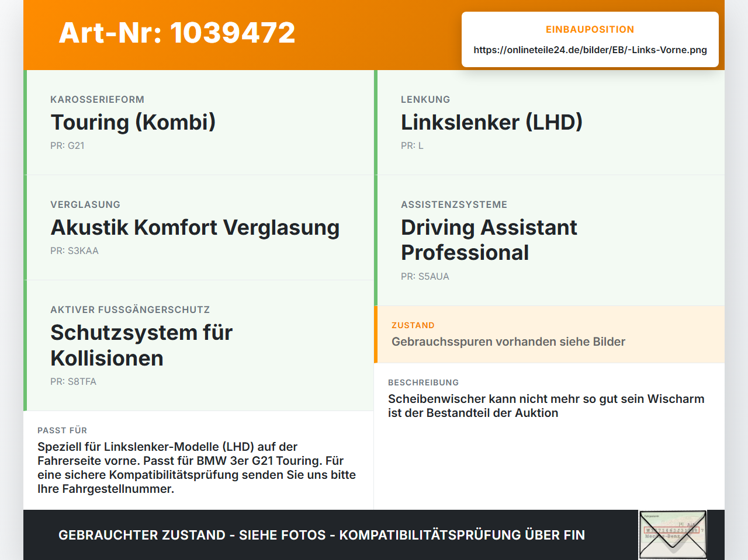Image resolution: width=748 pixels, height=560 pixels.
Task: Click the EINBAUPOSITION heading
Action: coord(590,29)
